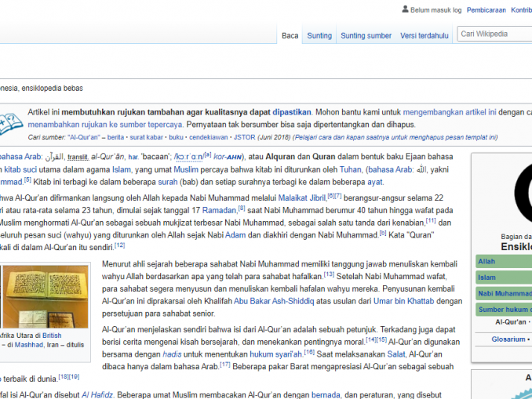
Task: Open the Abu Bakar Ash-Shiddiq link
Action: coord(274,301)
